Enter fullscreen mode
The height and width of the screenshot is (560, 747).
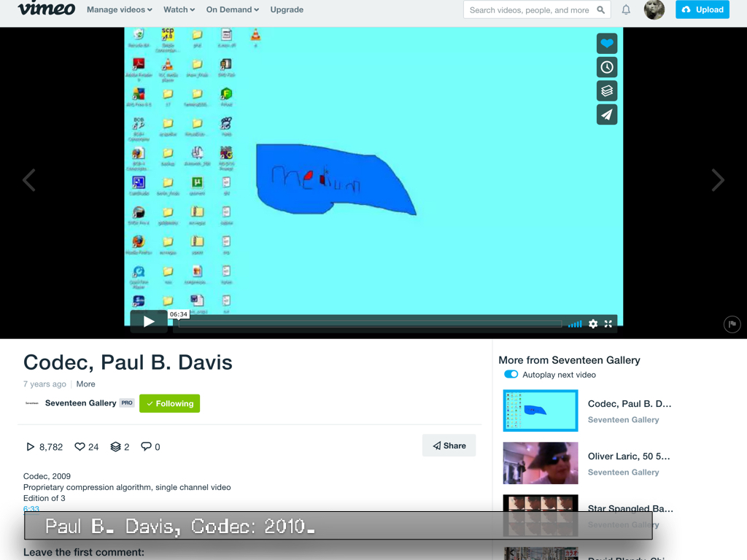[608, 324]
